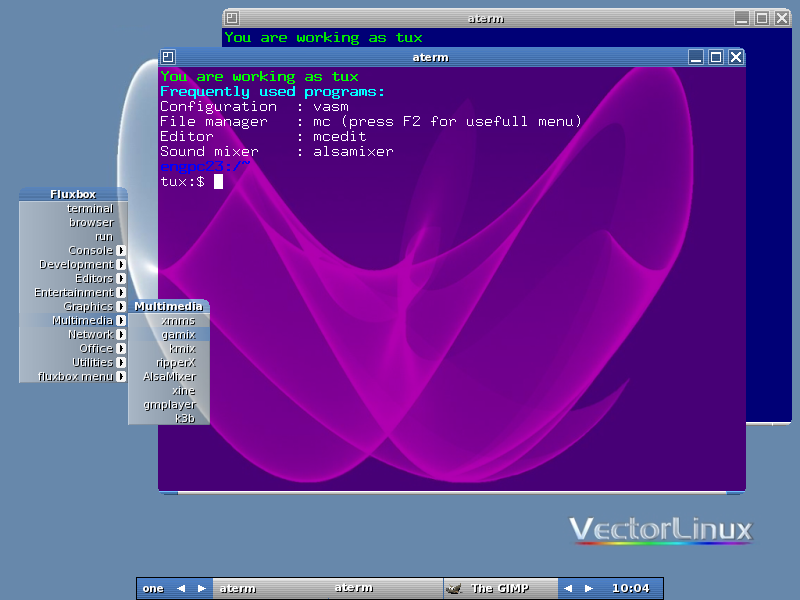This screenshot has height=600, width=800.
Task: Select k3b in the Multimedia submenu
Action: coord(185,419)
